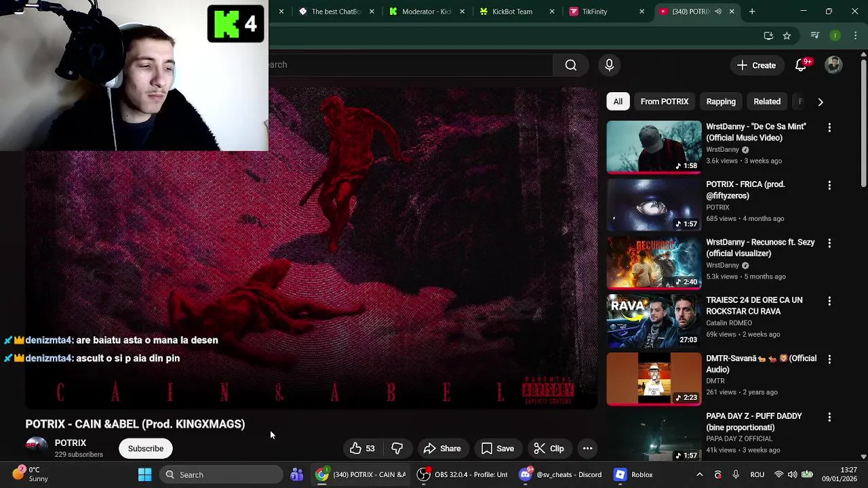The height and width of the screenshot is (488, 868).
Task: Open POTRIX FRICA video thumbnail
Action: click(x=654, y=205)
